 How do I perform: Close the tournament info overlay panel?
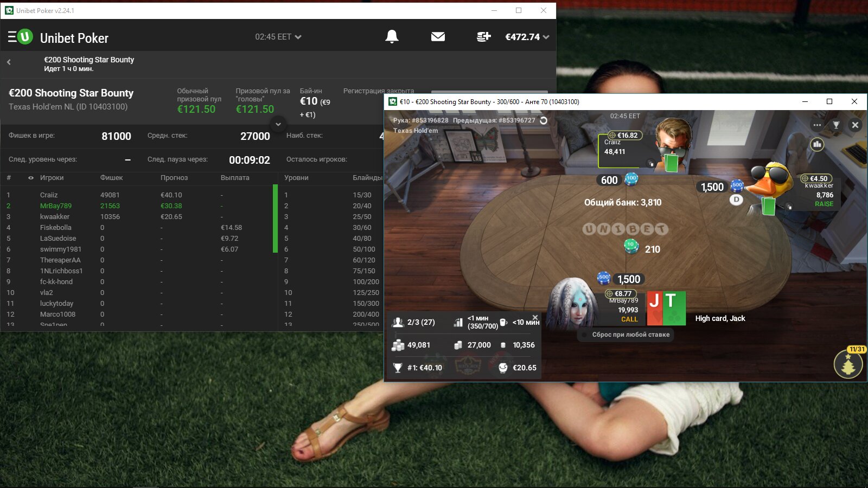tap(535, 318)
